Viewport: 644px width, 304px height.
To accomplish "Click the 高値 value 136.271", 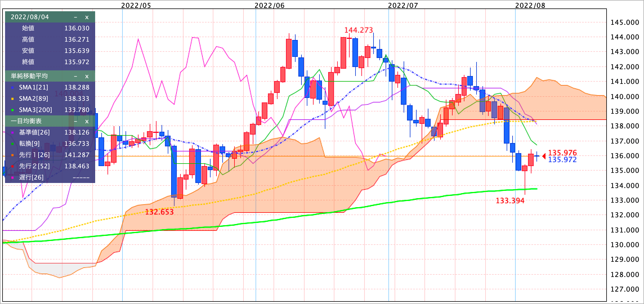I will (x=77, y=39).
